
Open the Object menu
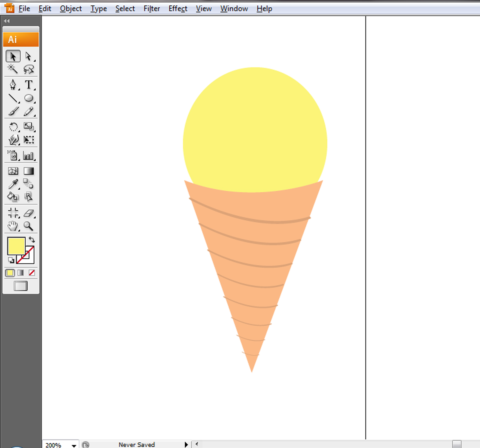(70, 9)
